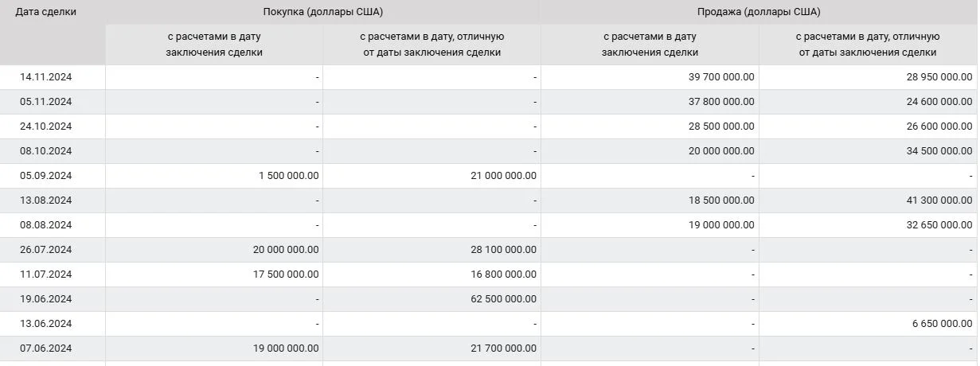Select the date 07.06.2024 row

[489, 348]
